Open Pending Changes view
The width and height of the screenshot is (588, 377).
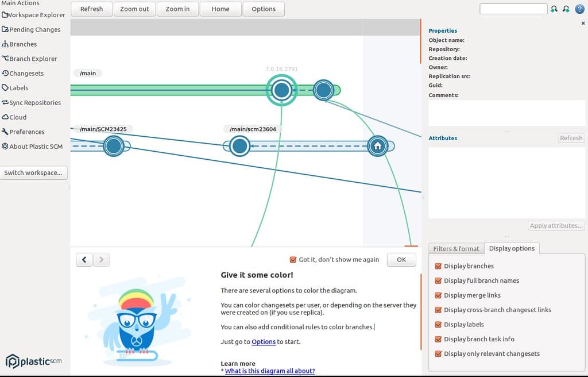33,29
